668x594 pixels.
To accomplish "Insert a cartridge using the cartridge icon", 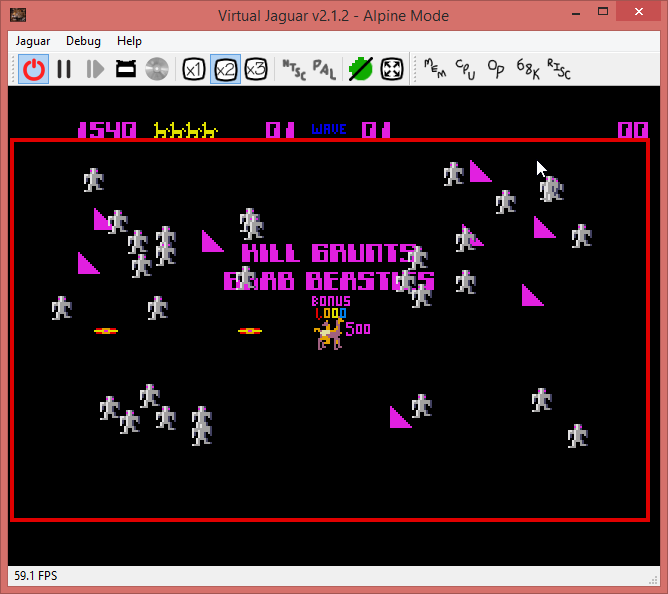I will click(126, 69).
